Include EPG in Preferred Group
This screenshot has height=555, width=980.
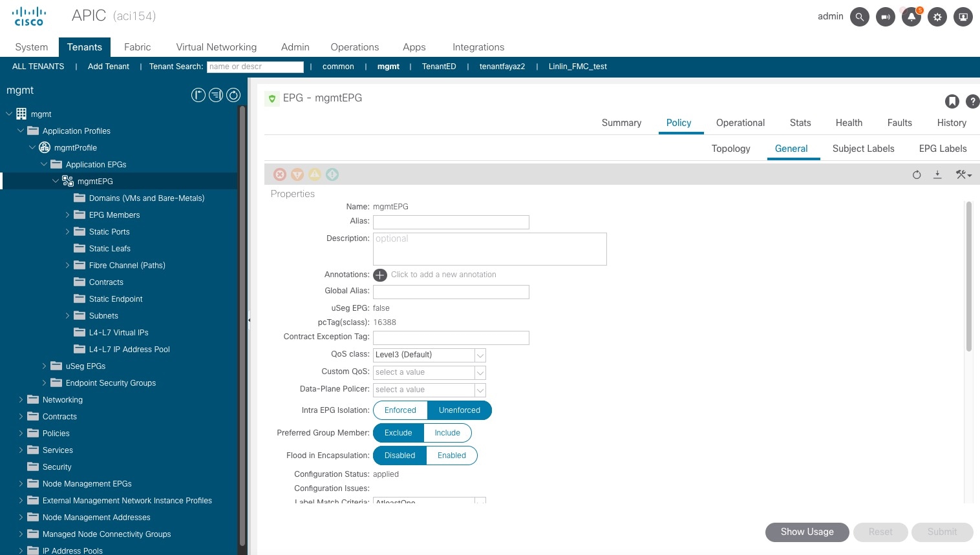(447, 432)
